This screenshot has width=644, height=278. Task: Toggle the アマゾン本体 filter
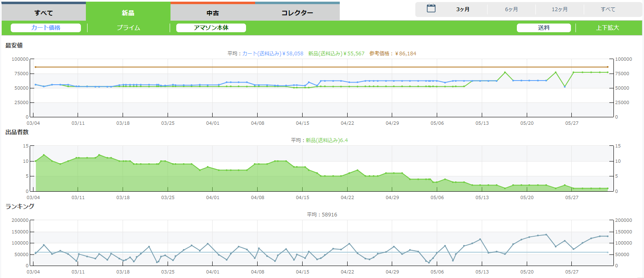pyautogui.click(x=211, y=28)
